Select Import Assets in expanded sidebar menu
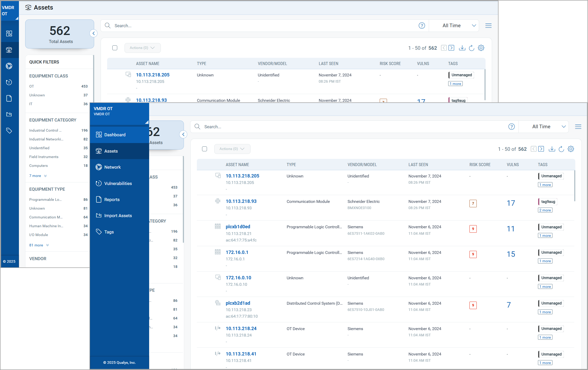Viewport: 588px width, 370px height. [x=119, y=216]
